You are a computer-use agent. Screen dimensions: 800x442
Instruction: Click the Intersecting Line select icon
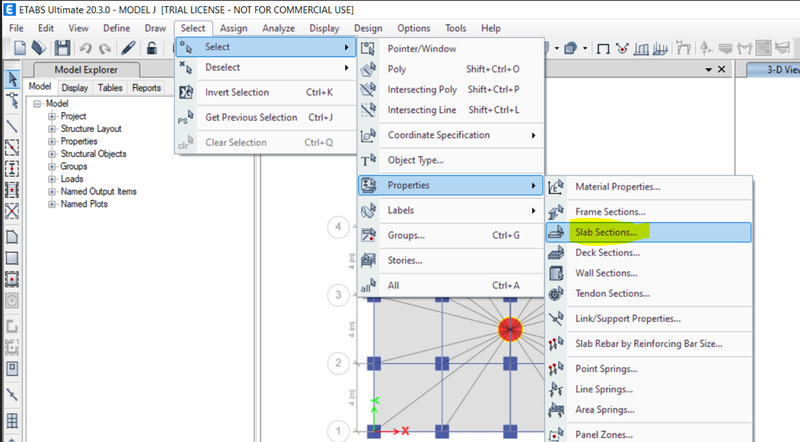point(368,110)
